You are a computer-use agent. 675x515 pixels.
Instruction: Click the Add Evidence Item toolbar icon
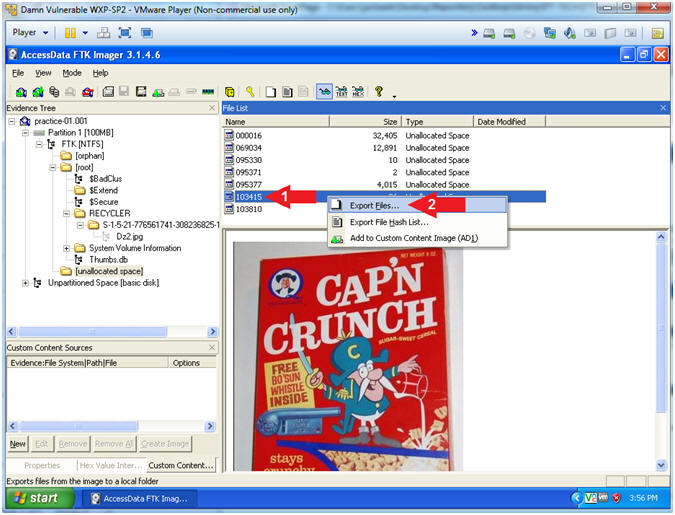(x=21, y=92)
